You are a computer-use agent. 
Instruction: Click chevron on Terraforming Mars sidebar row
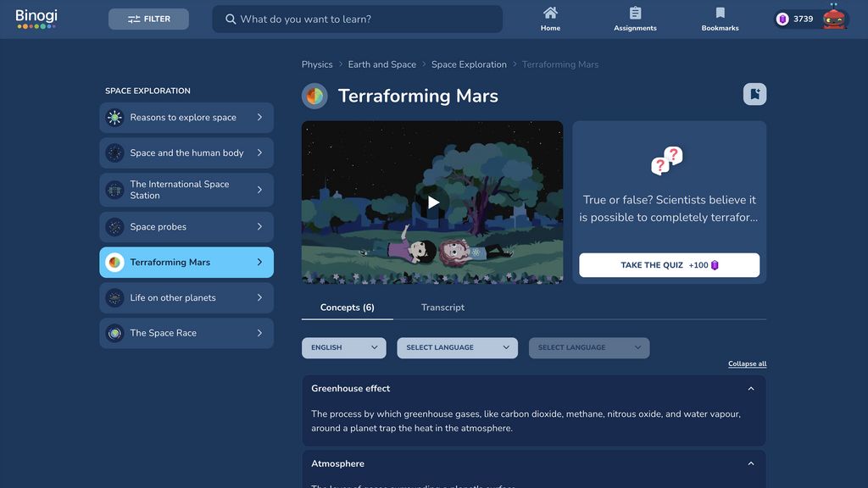point(259,263)
